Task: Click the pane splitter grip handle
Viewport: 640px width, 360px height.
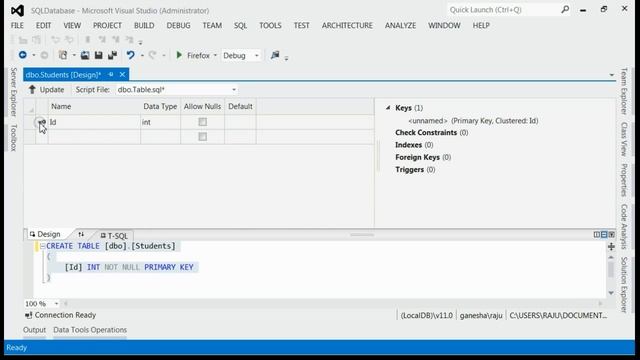Action: (362, 235)
